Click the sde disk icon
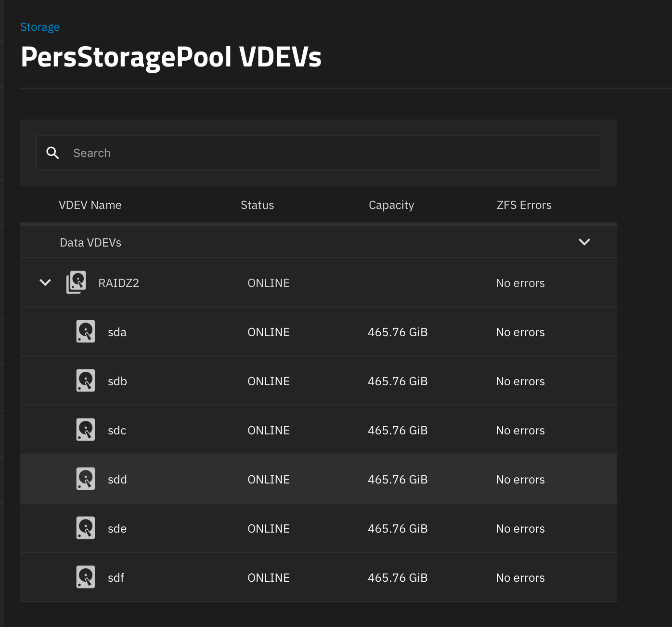Image resolution: width=672 pixels, height=627 pixels. tap(86, 528)
